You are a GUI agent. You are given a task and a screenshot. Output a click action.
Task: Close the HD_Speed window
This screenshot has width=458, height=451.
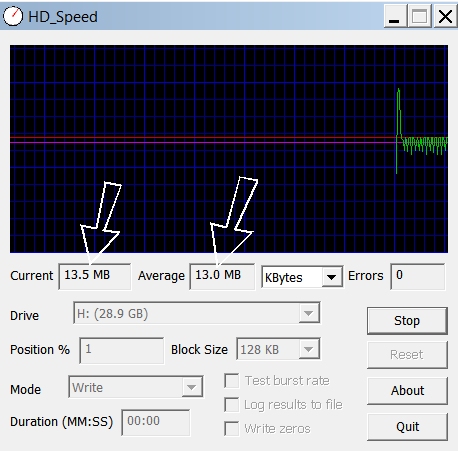[x=445, y=16]
